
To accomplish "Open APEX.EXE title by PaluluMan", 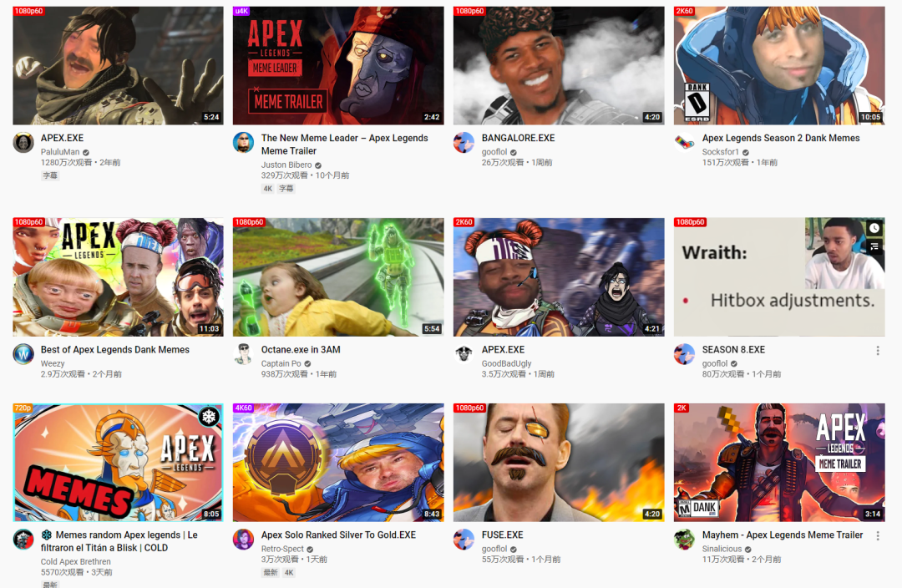I will tap(62, 138).
